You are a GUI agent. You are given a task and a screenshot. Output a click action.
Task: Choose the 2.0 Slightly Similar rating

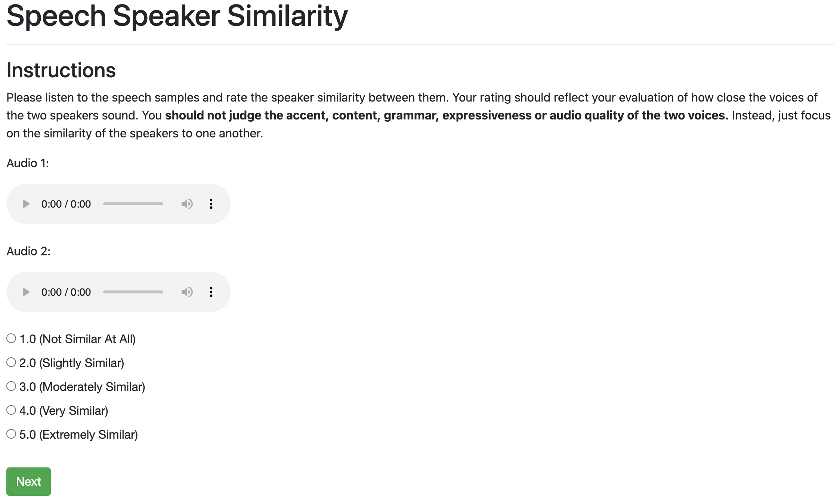click(x=11, y=363)
